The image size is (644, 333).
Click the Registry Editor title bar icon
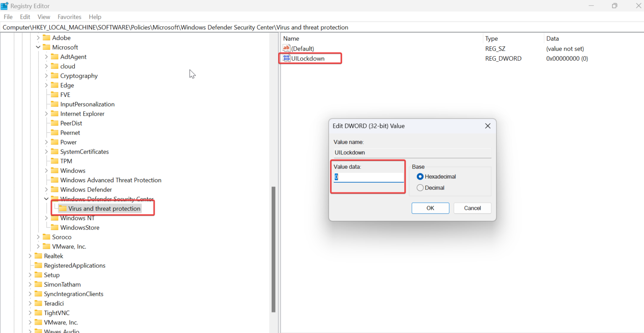tap(5, 5)
